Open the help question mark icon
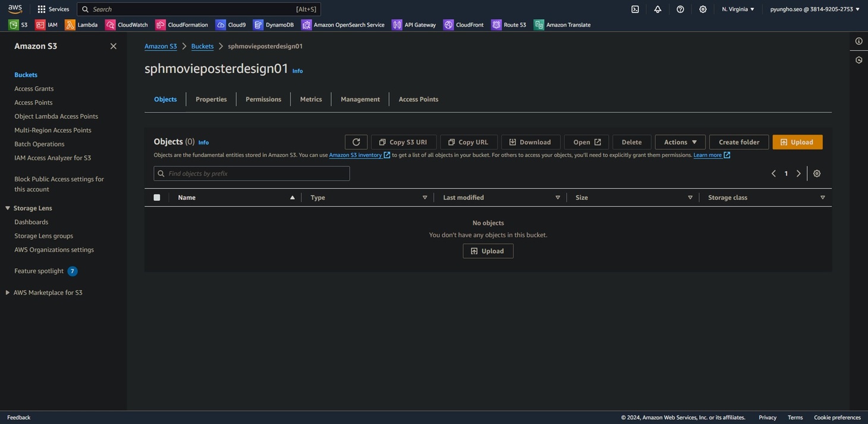The height and width of the screenshot is (424, 868). (x=680, y=9)
